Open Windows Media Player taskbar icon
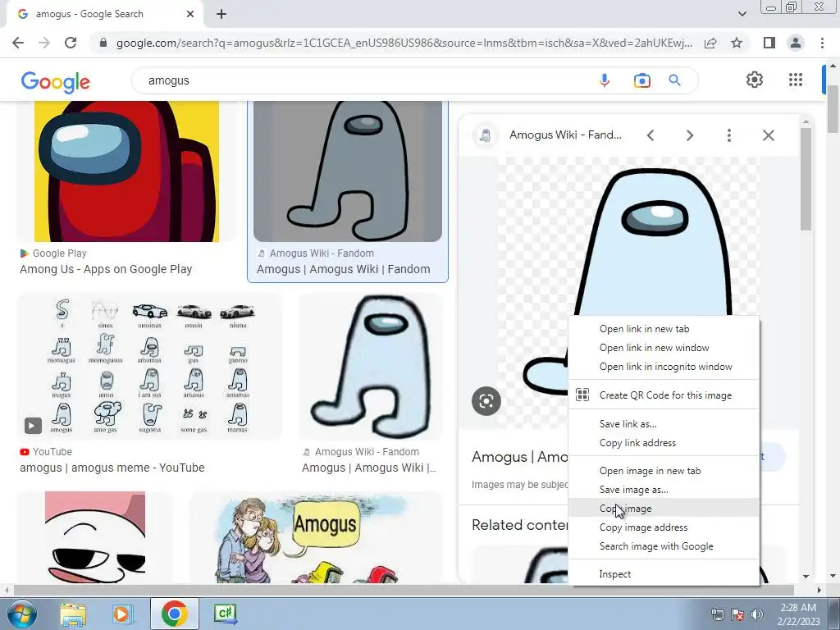Viewport: 840px width, 630px height. click(x=122, y=614)
